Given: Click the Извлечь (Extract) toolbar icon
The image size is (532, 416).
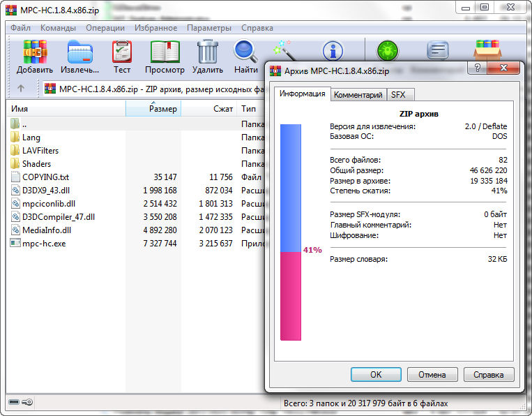Looking at the screenshot, I should pos(80,52).
